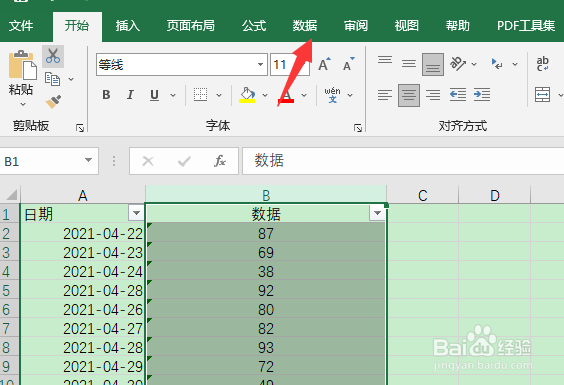Click the Copy icon in clipboard group
564x385 pixels.
point(53,79)
